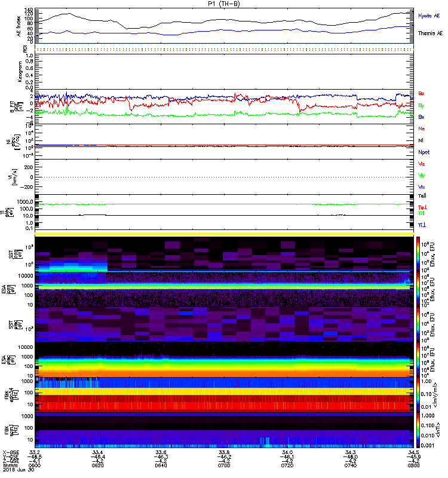Click the 34.0 X-GSE position value
448x478 pixels.
pyautogui.click(x=287, y=452)
